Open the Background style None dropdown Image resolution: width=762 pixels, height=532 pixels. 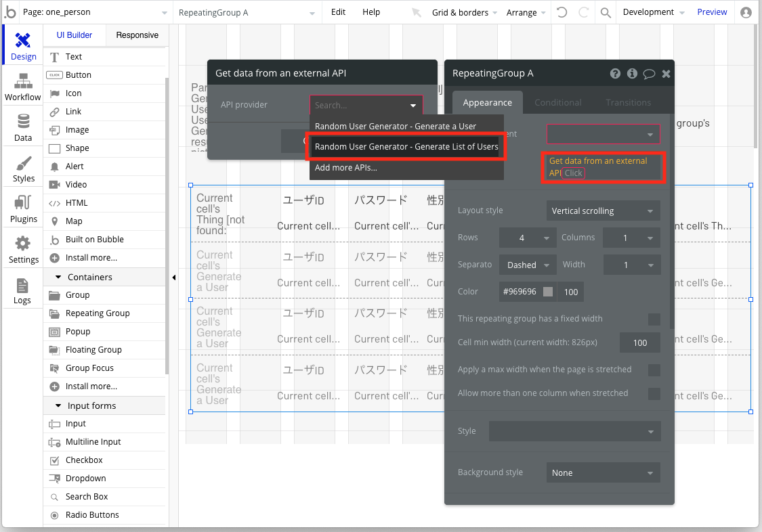coord(603,473)
